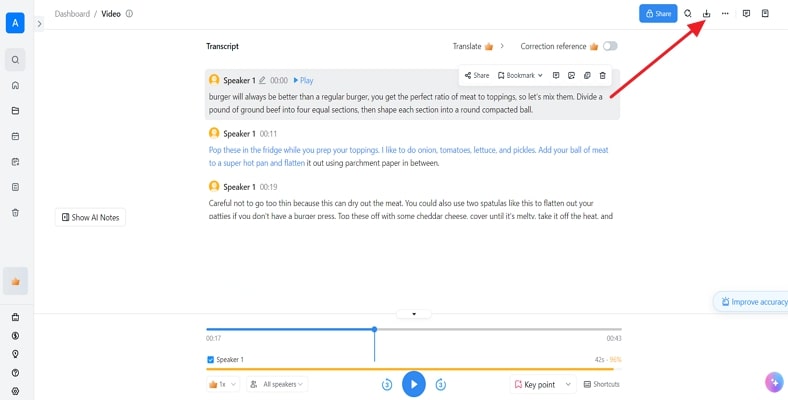Navigate to Dashboard breadcrumb
This screenshot has height=400, width=788.
point(71,14)
